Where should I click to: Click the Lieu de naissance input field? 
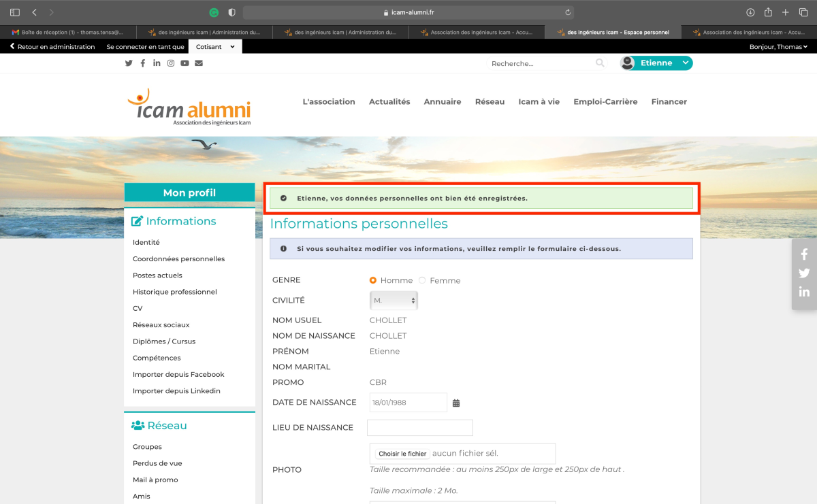click(x=419, y=428)
